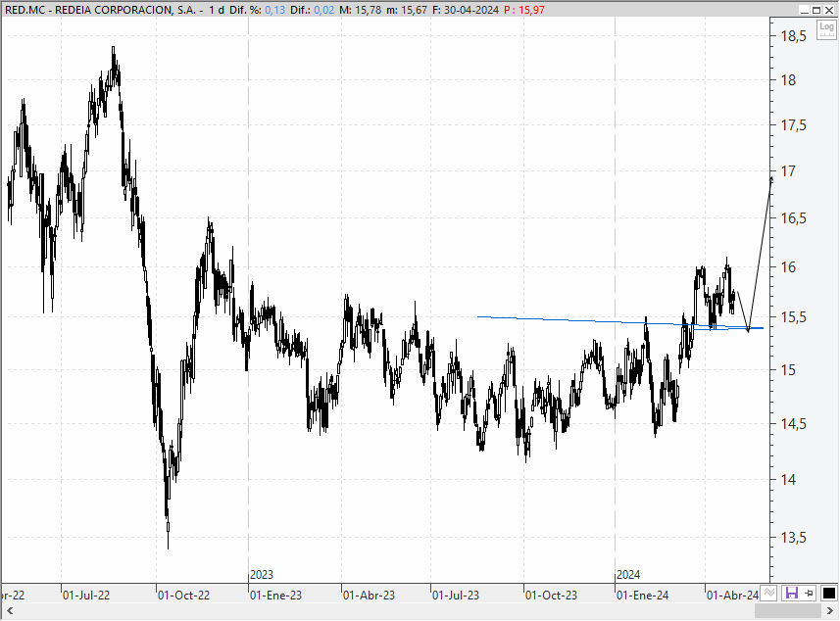
Task: Click the Dif. value 0,02
Action: click(x=324, y=10)
